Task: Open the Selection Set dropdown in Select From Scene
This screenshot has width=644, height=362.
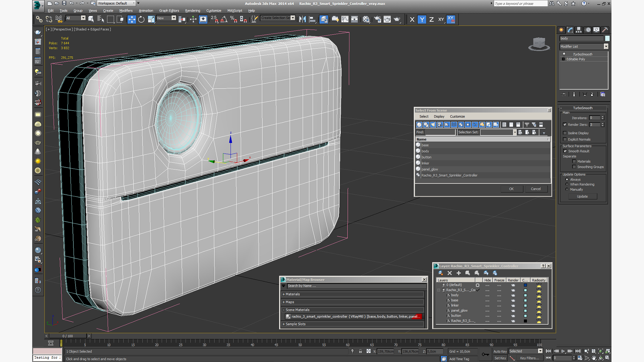Action: pos(515,132)
